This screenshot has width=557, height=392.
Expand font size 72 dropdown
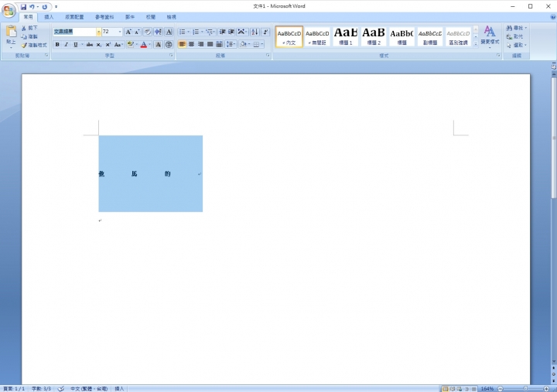(x=120, y=32)
